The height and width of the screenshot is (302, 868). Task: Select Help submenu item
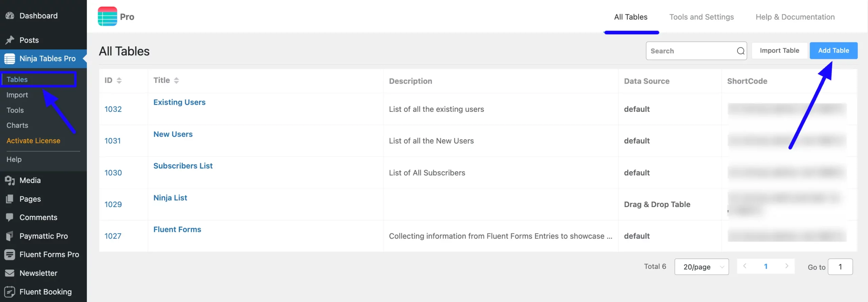14,159
